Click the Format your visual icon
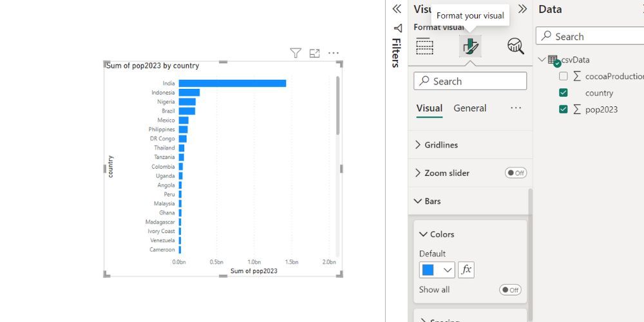This screenshot has width=644, height=322. pos(470,46)
